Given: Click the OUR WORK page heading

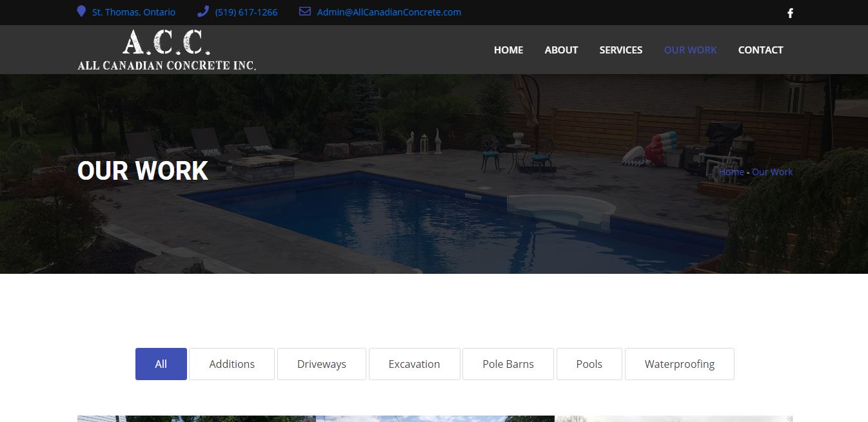Looking at the screenshot, I should click(x=143, y=171).
